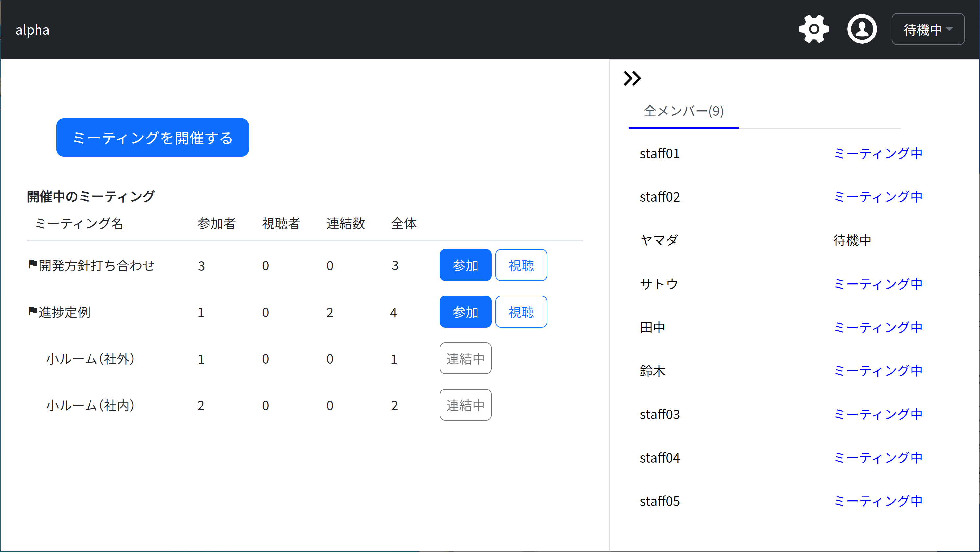Select member name サトウ
980x554 pixels.
(x=659, y=284)
